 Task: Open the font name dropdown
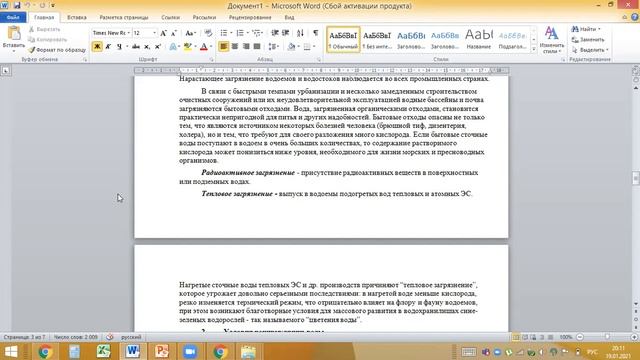click(x=129, y=33)
